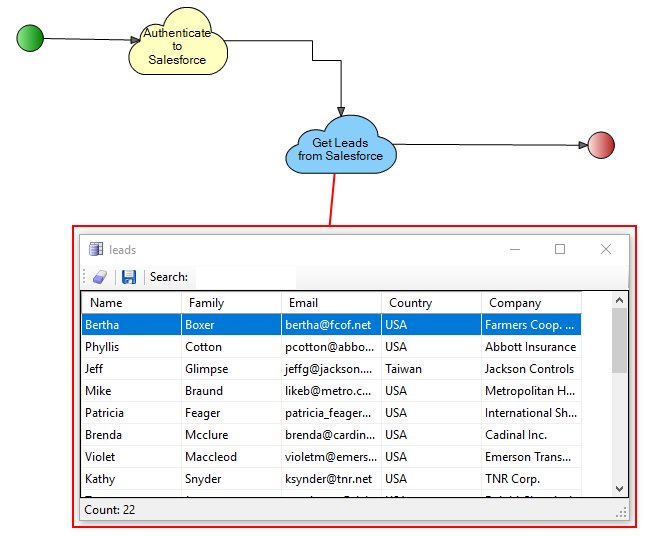Click the scrollbar up arrow
The width and height of the screenshot is (646, 536).
pos(619,300)
